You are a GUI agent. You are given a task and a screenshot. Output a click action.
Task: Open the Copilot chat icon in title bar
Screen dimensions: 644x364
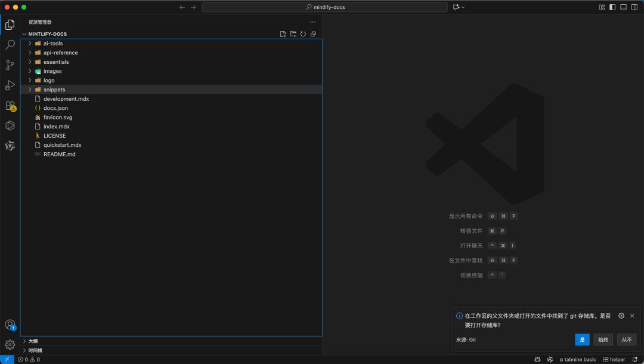click(456, 7)
